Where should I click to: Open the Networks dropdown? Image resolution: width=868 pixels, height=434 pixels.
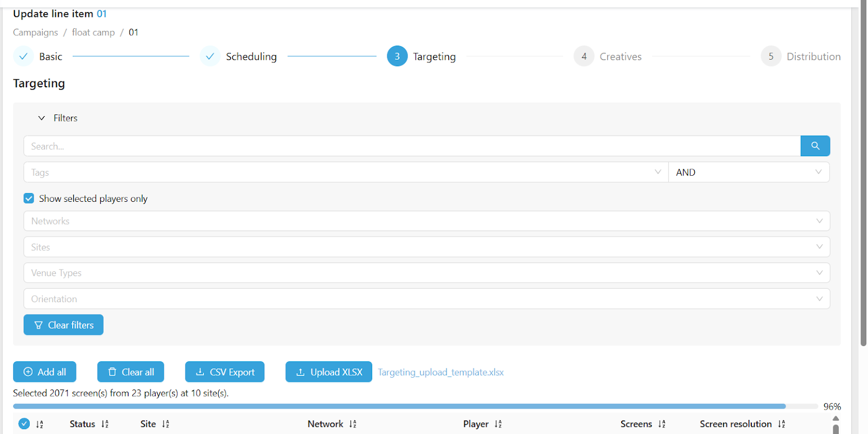[426, 221]
